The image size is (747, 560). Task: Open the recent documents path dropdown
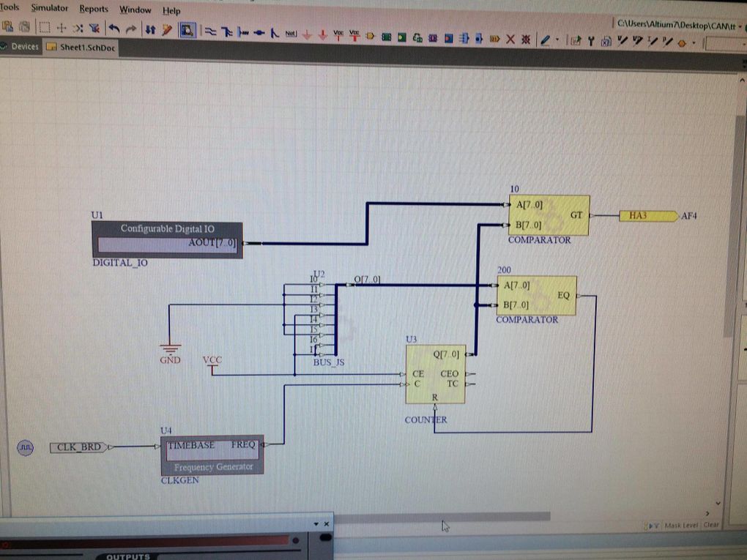(x=740, y=26)
